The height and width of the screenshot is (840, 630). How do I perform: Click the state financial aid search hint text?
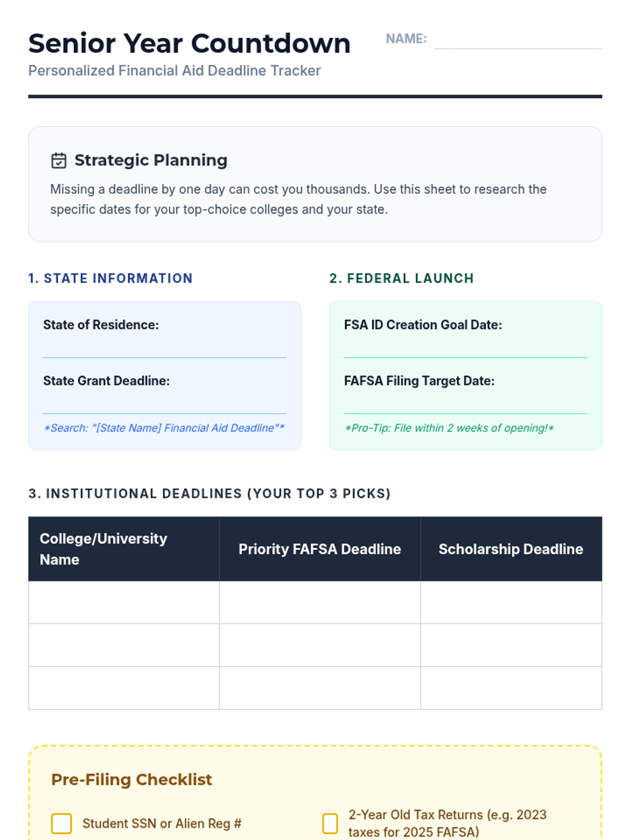click(164, 428)
